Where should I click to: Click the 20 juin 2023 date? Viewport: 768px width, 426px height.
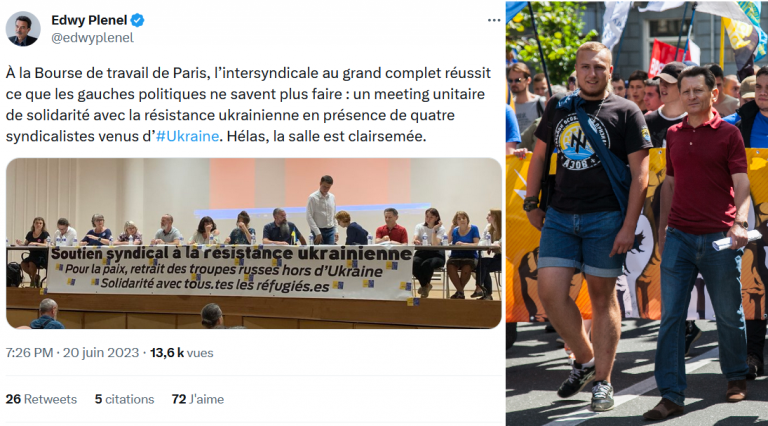point(101,353)
